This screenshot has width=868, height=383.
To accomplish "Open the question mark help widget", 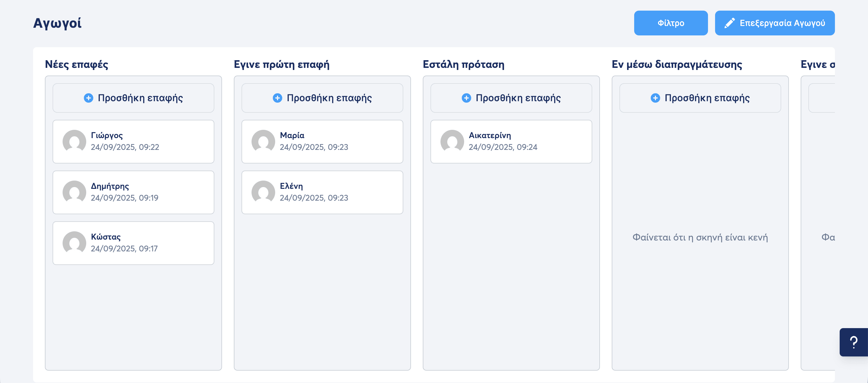I will 854,342.
